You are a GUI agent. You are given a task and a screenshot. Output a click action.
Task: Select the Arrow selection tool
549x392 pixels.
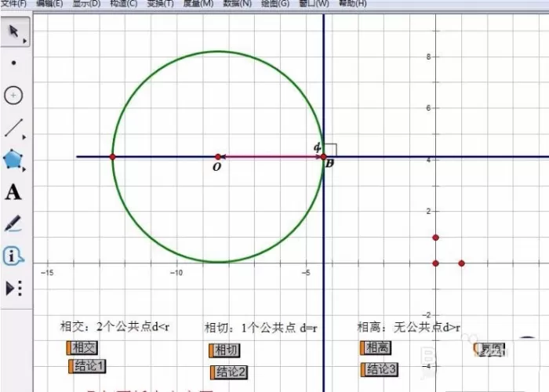13,31
